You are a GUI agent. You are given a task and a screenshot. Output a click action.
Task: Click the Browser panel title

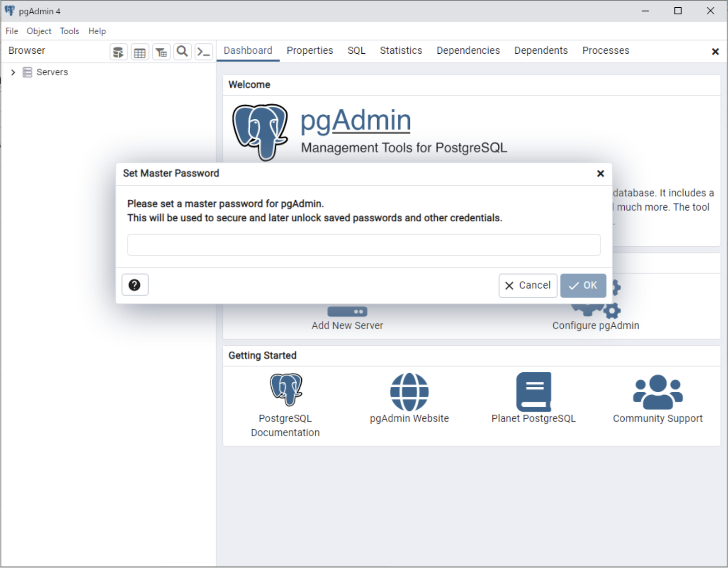pyautogui.click(x=27, y=51)
